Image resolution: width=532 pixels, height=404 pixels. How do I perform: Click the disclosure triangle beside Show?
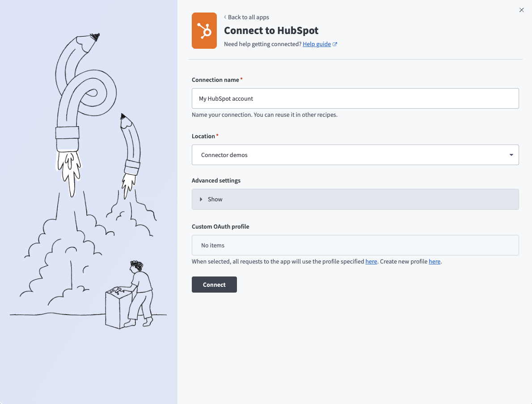point(202,199)
